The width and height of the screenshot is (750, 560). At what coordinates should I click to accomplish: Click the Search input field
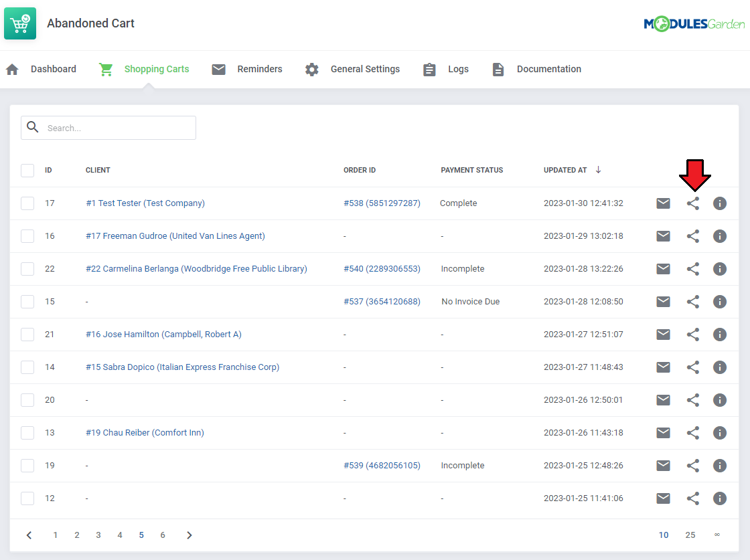(108, 128)
